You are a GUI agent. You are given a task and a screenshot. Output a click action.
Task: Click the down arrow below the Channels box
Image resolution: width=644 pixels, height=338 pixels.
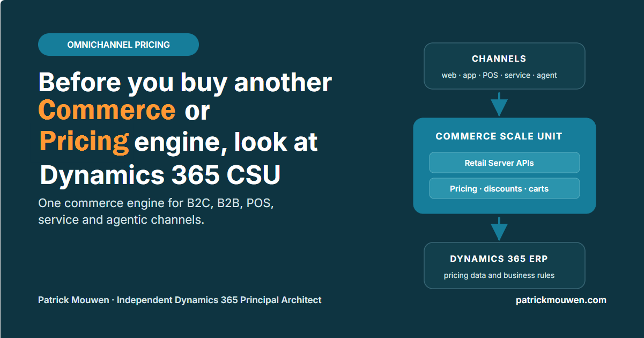(x=499, y=104)
